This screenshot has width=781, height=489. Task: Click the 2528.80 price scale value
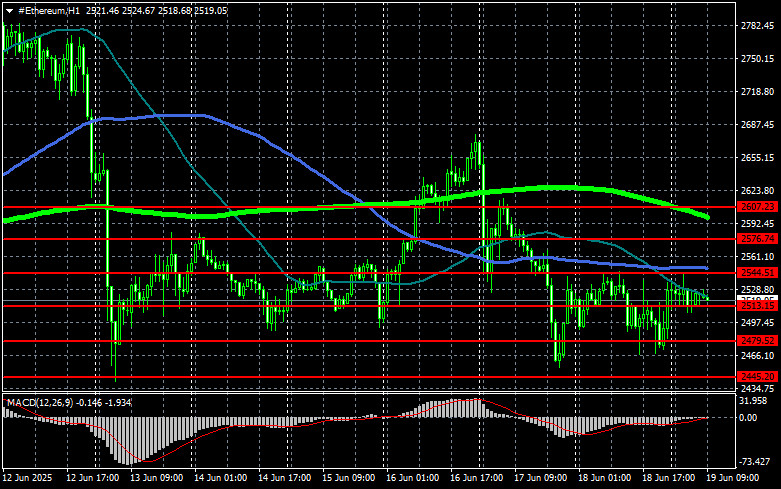click(x=758, y=289)
